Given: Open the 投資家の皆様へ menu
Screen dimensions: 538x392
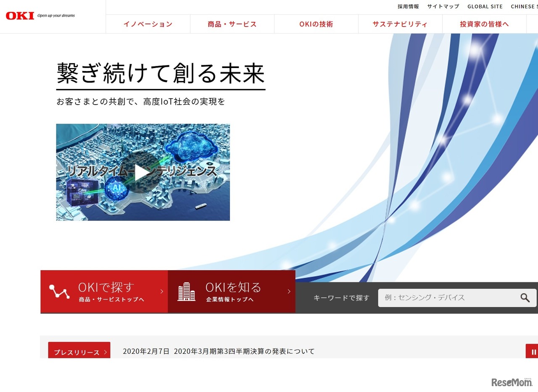Looking at the screenshot, I should (484, 24).
